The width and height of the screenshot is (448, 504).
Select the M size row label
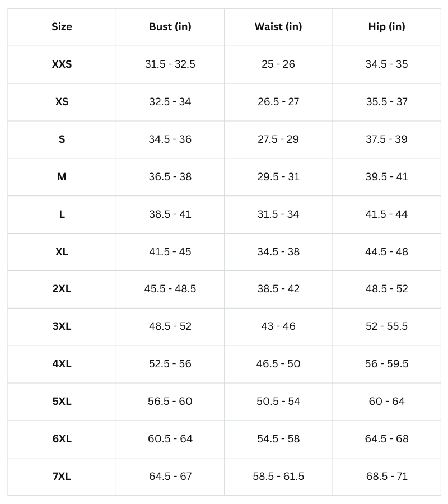point(62,176)
